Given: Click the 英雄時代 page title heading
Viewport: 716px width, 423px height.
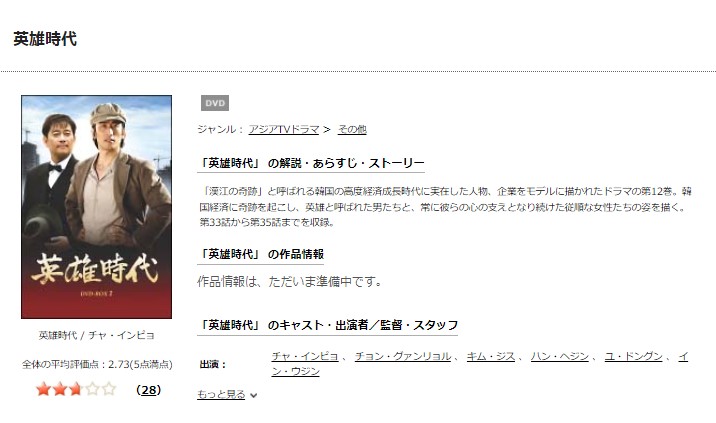Looking at the screenshot, I should pos(45,39).
